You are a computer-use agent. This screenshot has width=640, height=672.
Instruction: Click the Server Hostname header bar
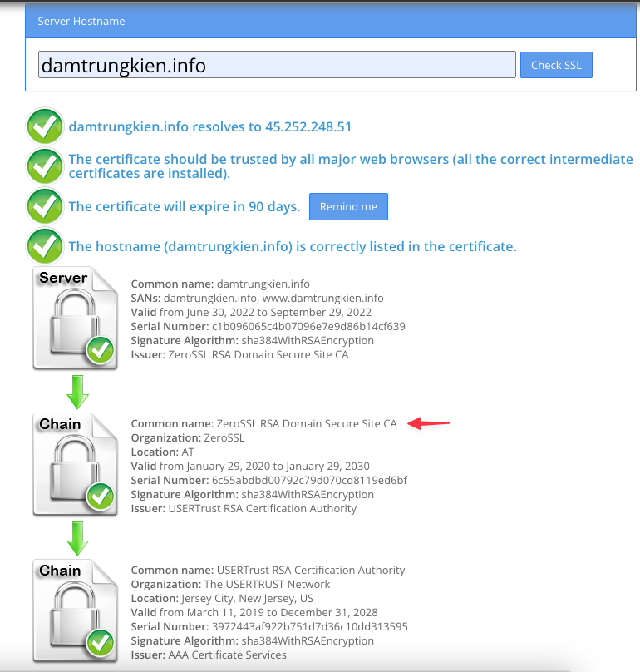pos(331,21)
